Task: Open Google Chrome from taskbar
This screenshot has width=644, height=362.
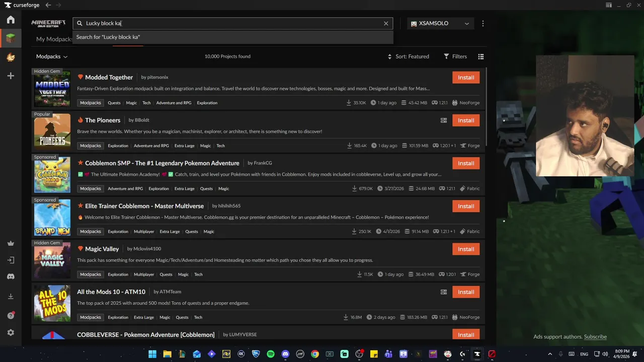Action: (315, 354)
